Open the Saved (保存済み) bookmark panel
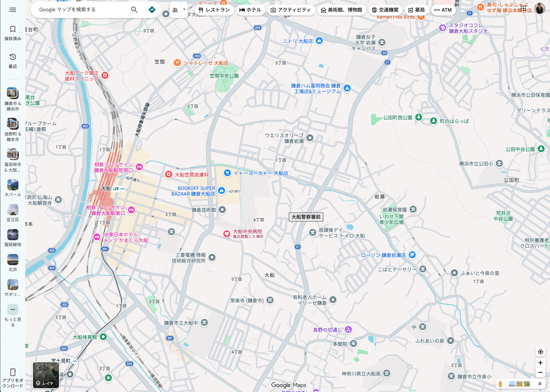Viewport: 550px width, 392px height. click(x=13, y=33)
